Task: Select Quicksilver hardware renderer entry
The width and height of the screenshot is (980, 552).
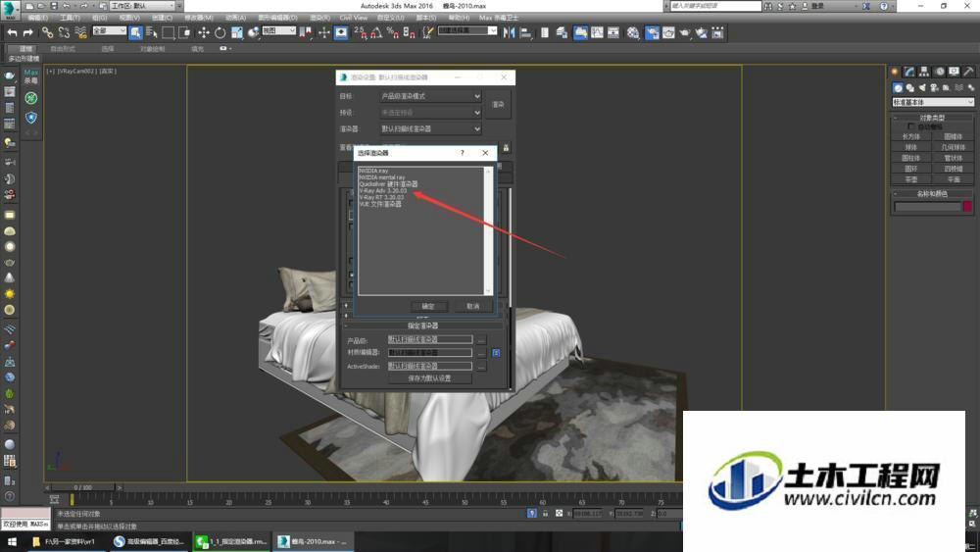Action: [x=388, y=183]
